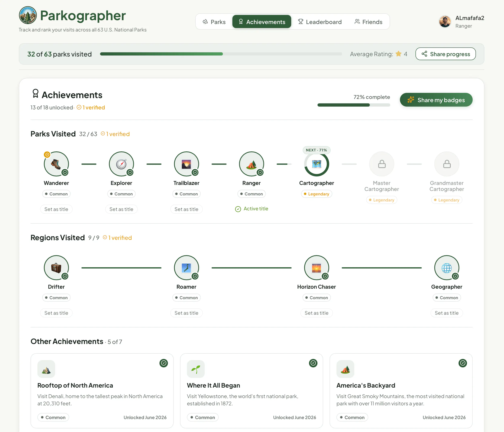Click the Where It All Began sprout icon

(x=196, y=369)
